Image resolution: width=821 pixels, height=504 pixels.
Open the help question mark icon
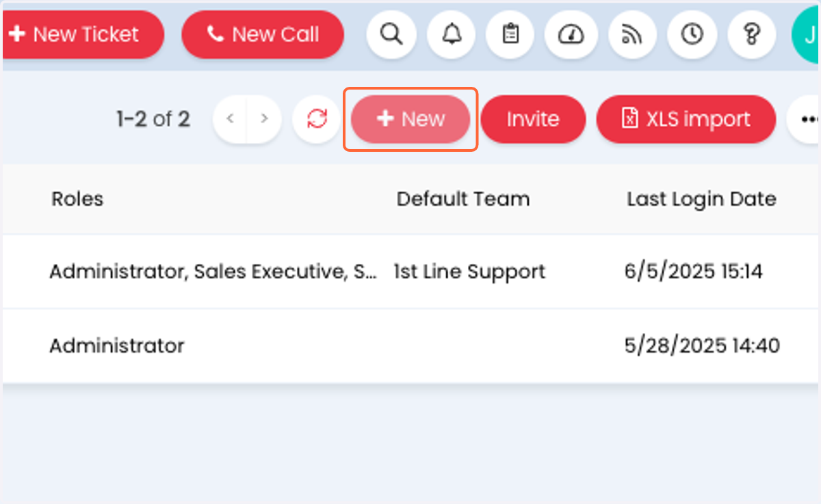click(752, 34)
